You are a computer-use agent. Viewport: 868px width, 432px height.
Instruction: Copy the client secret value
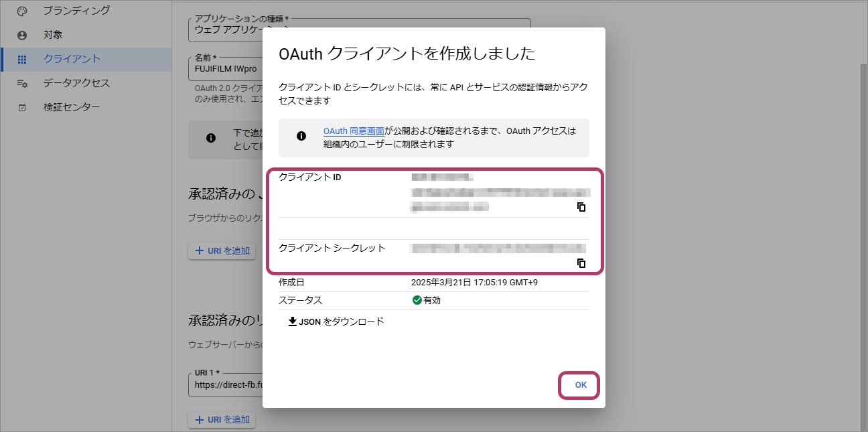pos(581,263)
